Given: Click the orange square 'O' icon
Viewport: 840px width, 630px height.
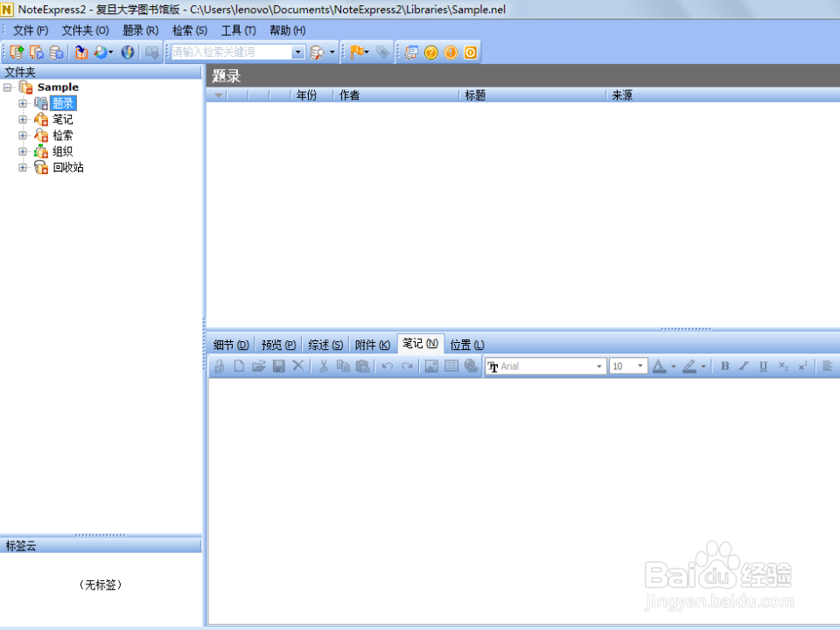Looking at the screenshot, I should (471, 52).
